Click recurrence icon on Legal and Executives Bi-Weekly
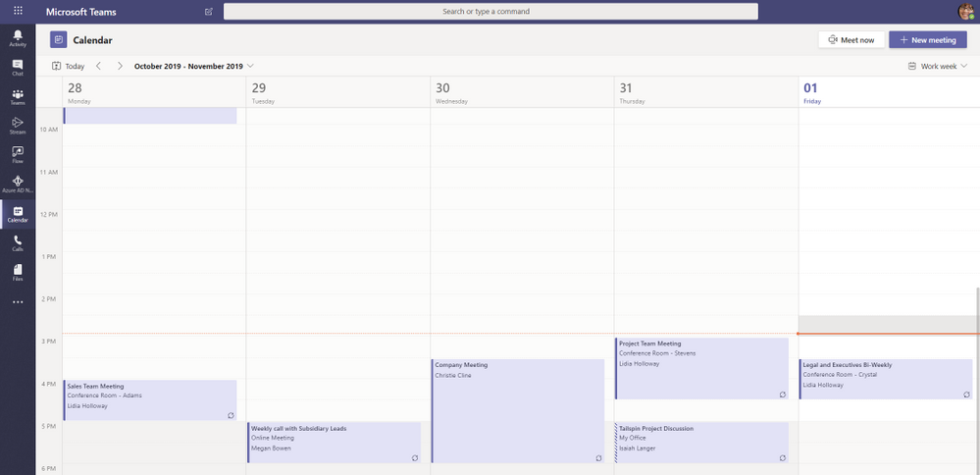Viewport: 980px width, 475px height. coord(966,395)
